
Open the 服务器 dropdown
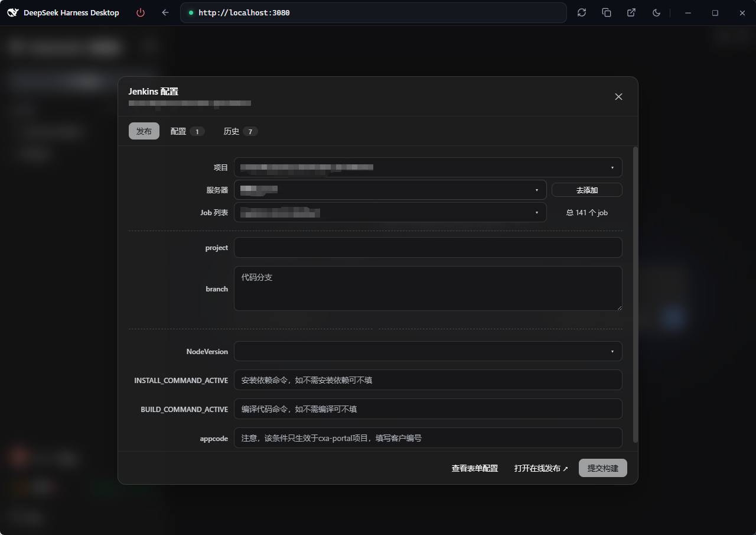(x=390, y=190)
